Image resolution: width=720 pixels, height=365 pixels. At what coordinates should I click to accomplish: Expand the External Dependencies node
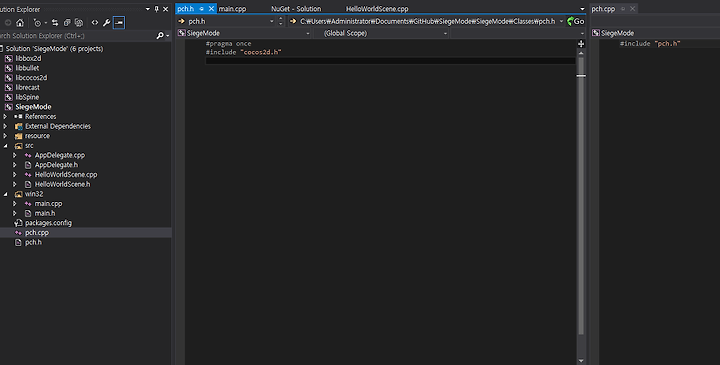[x=5, y=126]
